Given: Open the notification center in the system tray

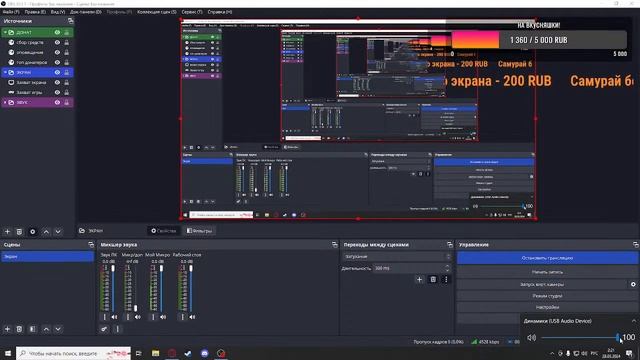Looking at the screenshot, I should tap(629, 353).
